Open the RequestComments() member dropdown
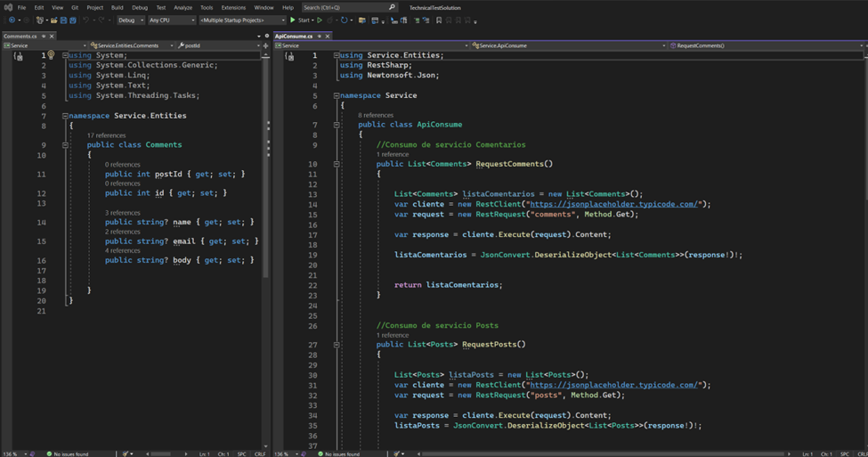Viewport: 868px width, 457px height. coord(767,45)
